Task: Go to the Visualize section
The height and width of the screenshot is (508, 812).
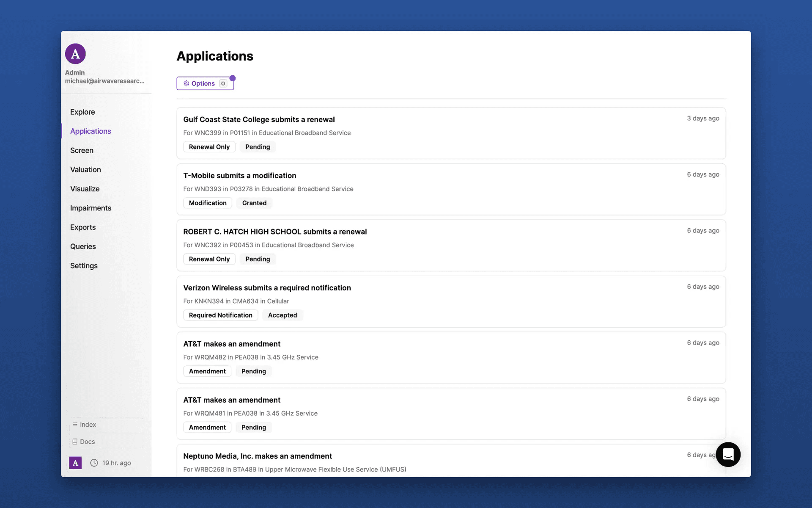Action: (x=85, y=189)
